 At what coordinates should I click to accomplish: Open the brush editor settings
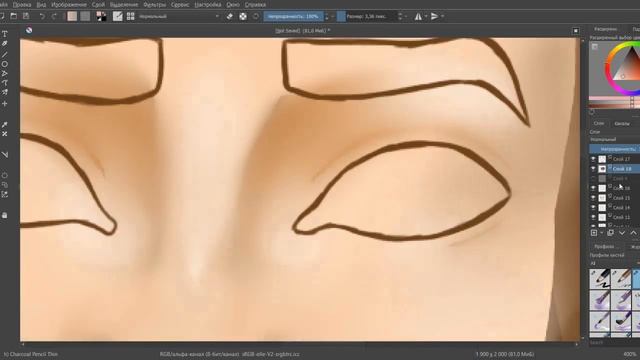[118, 16]
